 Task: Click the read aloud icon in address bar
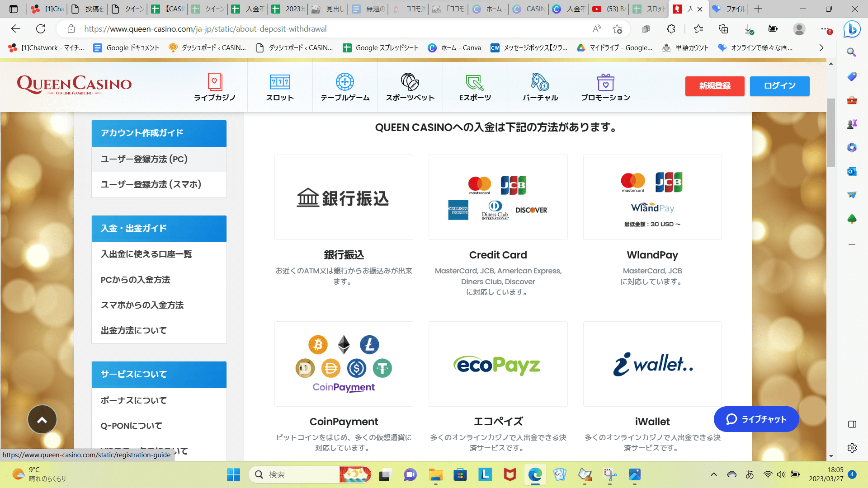pos(597,29)
